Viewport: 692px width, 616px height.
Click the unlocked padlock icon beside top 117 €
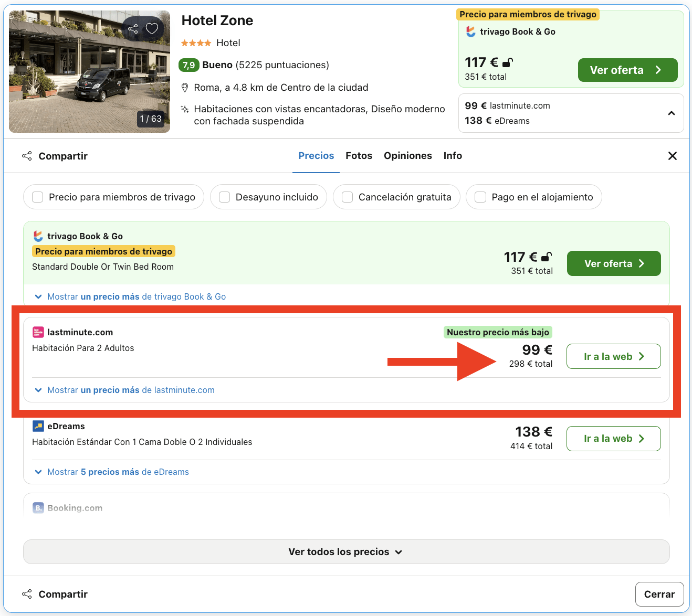point(508,62)
